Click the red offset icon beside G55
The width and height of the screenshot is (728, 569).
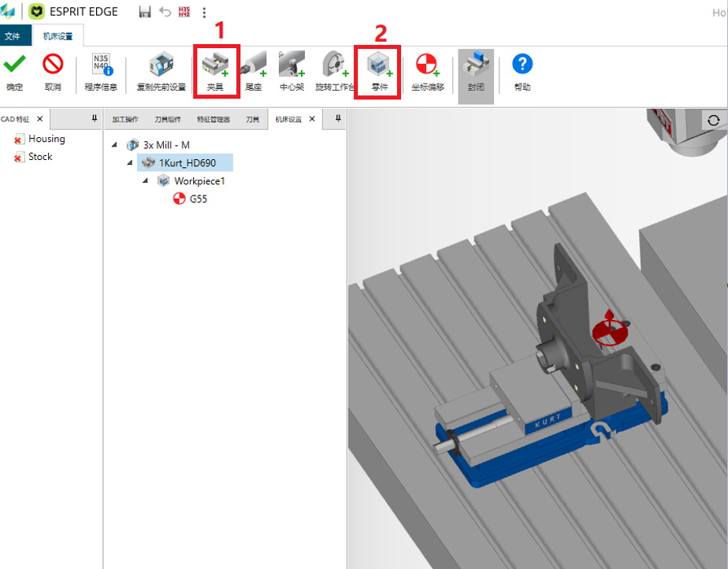(179, 199)
